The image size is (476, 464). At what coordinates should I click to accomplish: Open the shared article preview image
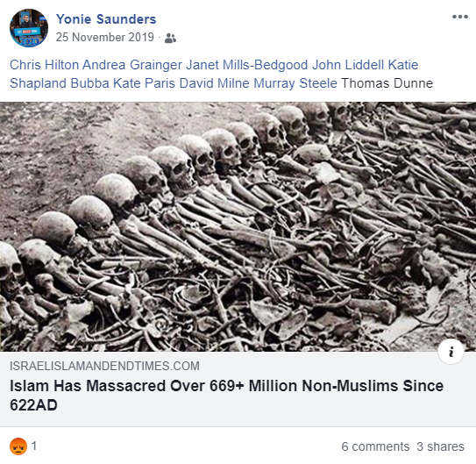click(238, 226)
